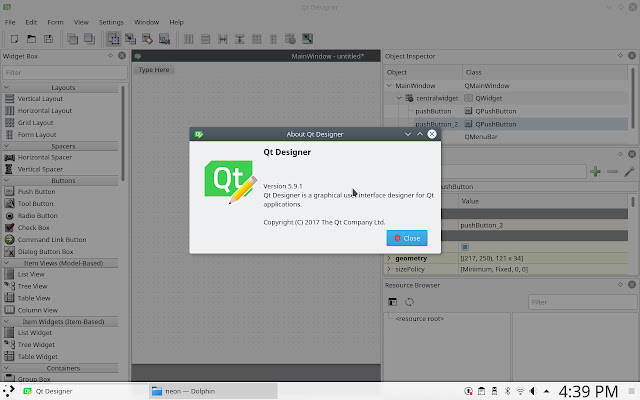Click the Lay Out in Form icon
Viewport: 640px width, 400px height.
[273, 39]
